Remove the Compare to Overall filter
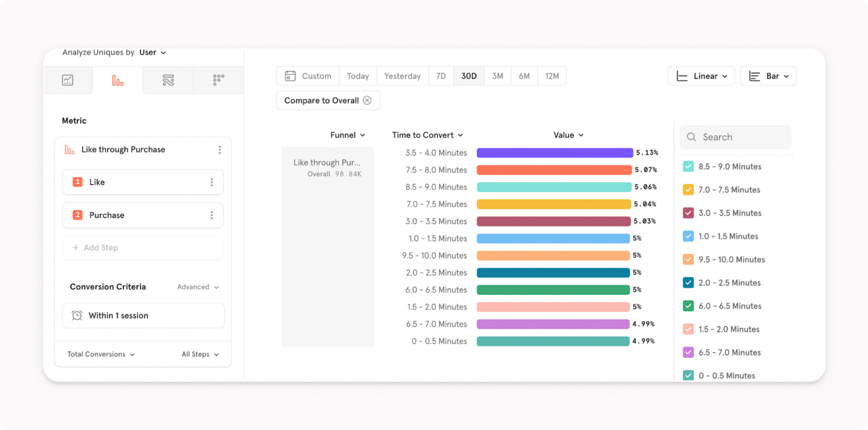 (367, 100)
